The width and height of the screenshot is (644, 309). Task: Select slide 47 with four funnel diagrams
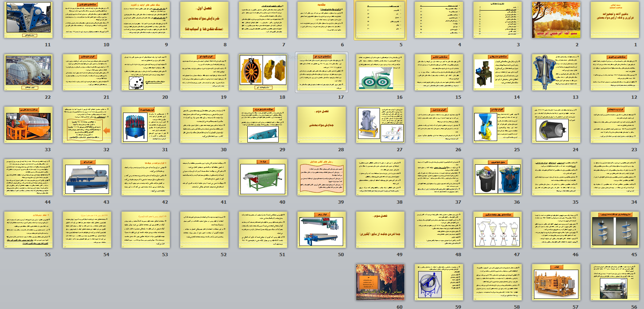pos(497,230)
